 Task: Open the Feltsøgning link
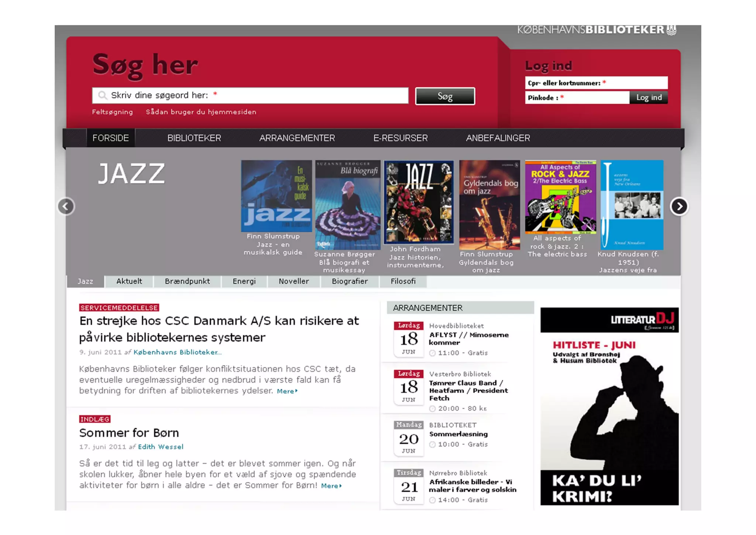112,112
